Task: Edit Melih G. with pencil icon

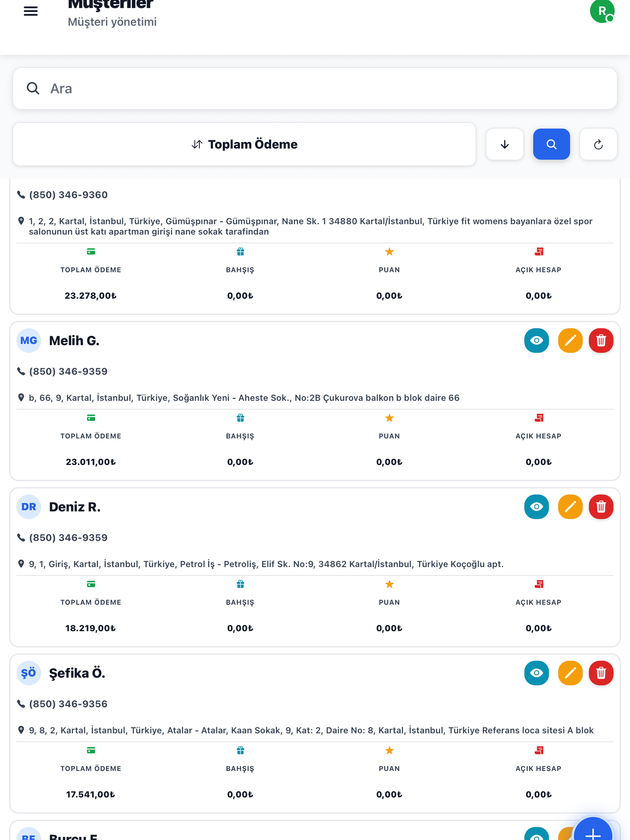Action: point(570,341)
